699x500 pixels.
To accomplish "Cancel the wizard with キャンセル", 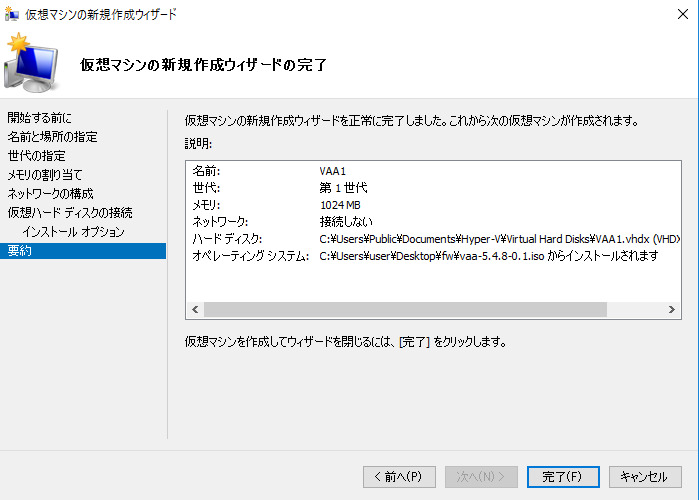I will tap(645, 477).
